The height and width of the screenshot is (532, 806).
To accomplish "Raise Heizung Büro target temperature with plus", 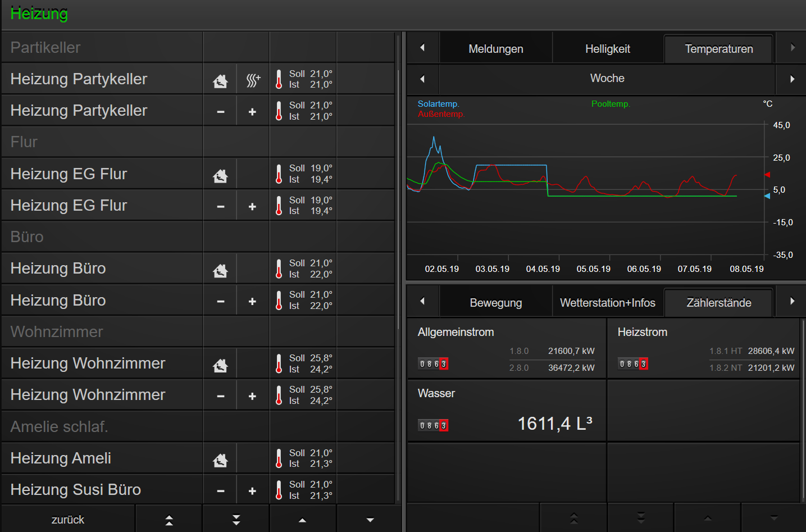I will point(253,302).
